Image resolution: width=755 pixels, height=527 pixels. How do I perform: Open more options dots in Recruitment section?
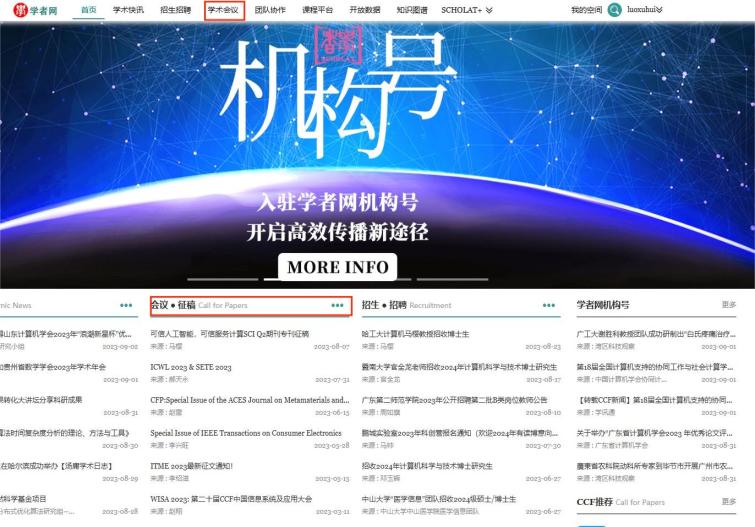[549, 305]
